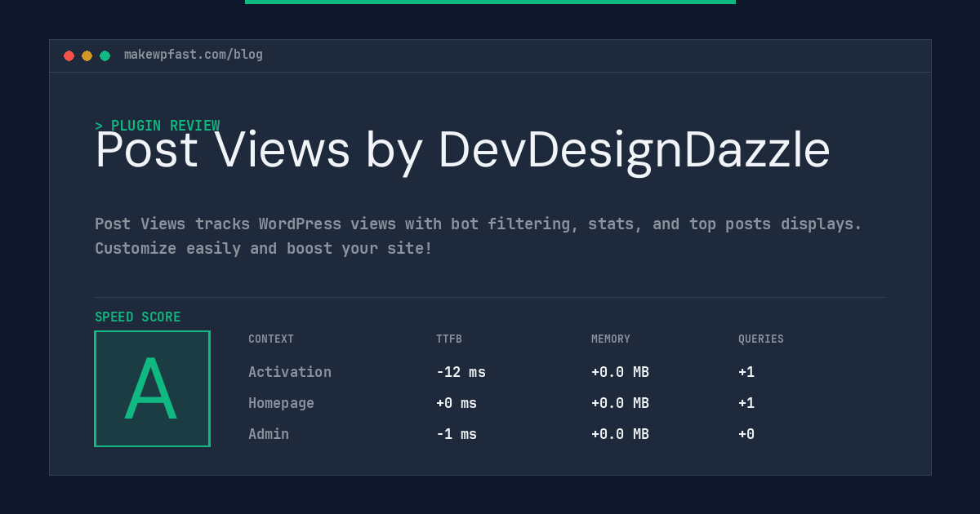Click Homepage memory value '+0.0 MB'
This screenshot has height=514, width=980.
pyautogui.click(x=620, y=403)
